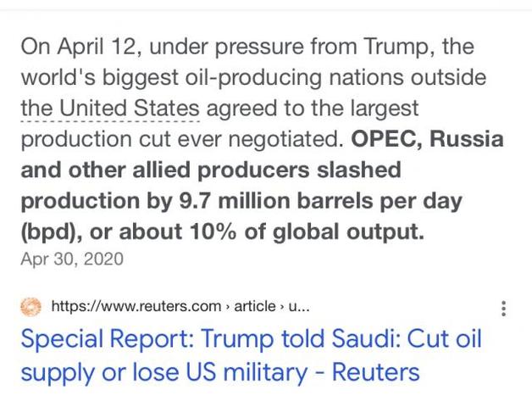Click the 'On April 12' snippet opening
This screenshot has height=407, width=532.
79,47
